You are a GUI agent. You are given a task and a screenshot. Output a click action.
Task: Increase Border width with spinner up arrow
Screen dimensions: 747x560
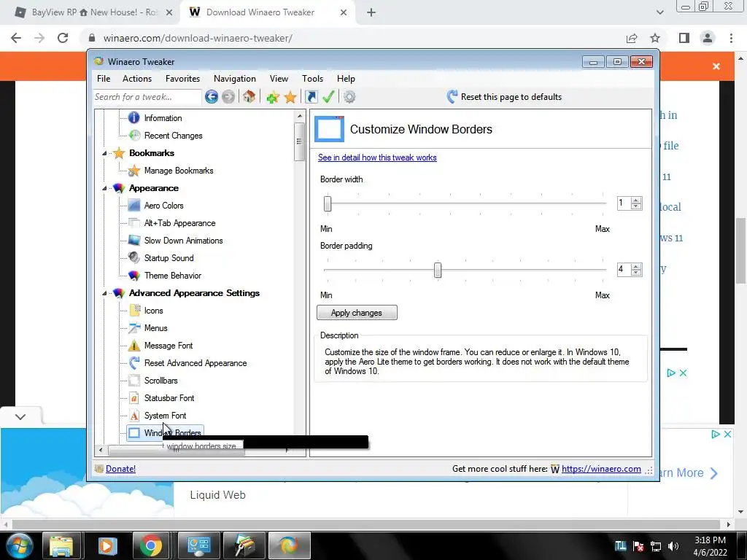click(636, 200)
